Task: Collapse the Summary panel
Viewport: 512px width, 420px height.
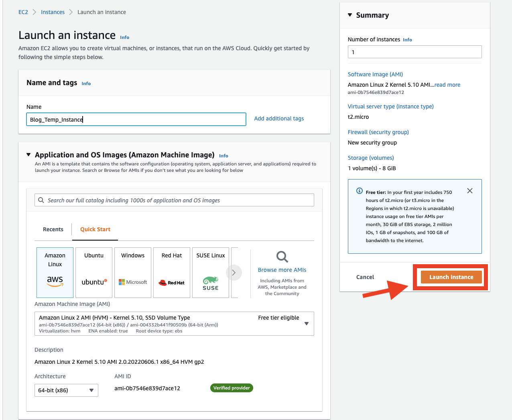Action: (349, 15)
